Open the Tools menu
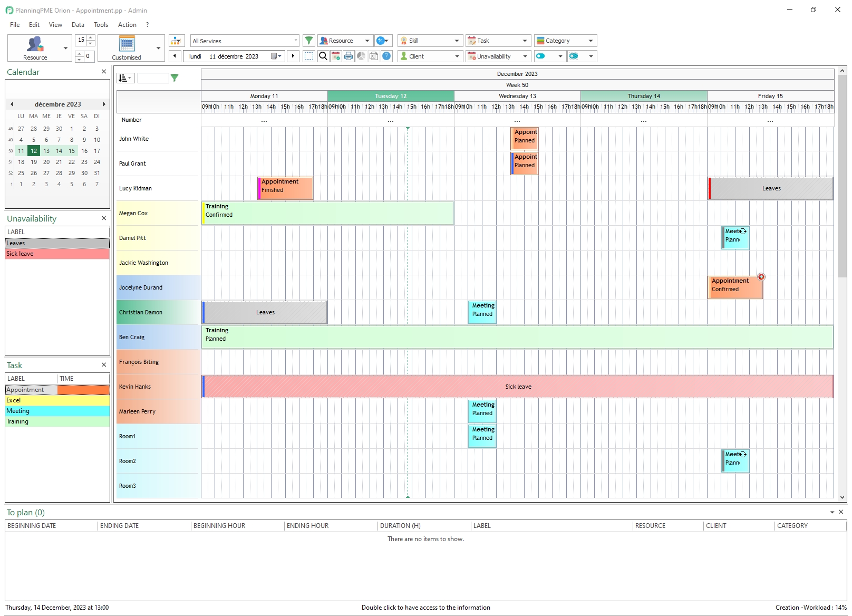The width and height of the screenshot is (852, 616). pos(101,24)
